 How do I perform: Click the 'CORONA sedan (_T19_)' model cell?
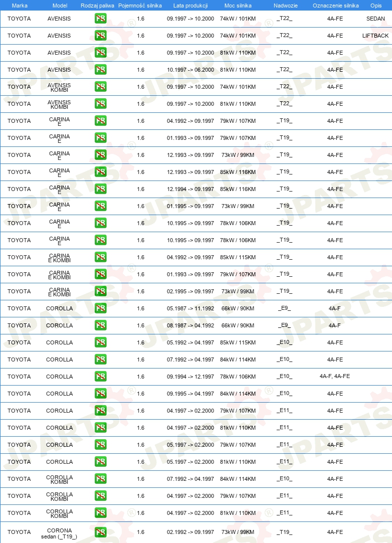[59, 533]
